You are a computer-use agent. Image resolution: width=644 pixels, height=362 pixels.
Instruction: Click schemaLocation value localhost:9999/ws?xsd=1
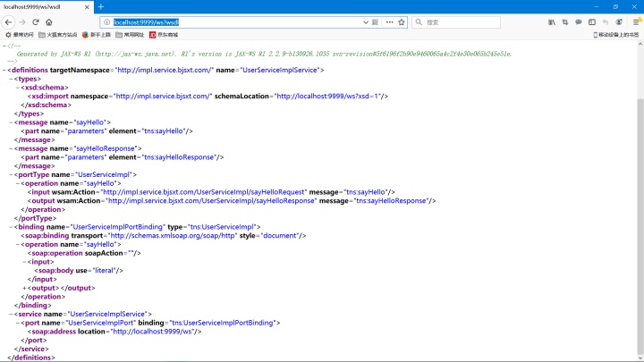tap(328, 96)
